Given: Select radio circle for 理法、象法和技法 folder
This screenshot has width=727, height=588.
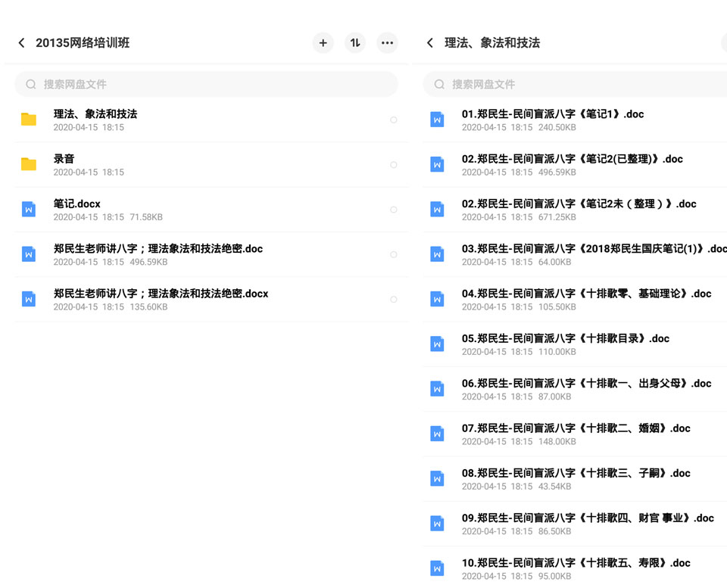Looking at the screenshot, I should (393, 120).
